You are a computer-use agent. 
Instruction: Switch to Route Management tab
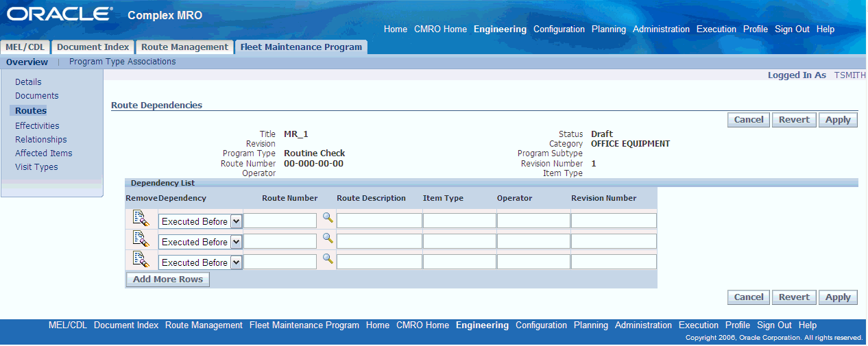pyautogui.click(x=184, y=47)
